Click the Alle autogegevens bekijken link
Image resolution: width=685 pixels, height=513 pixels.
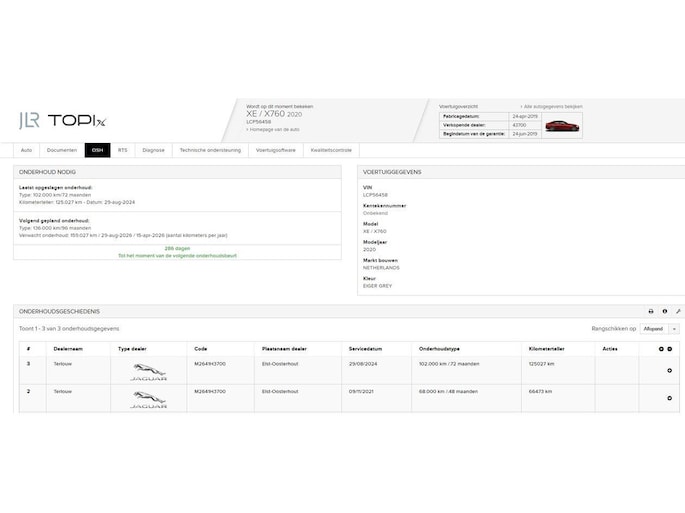[552, 105]
